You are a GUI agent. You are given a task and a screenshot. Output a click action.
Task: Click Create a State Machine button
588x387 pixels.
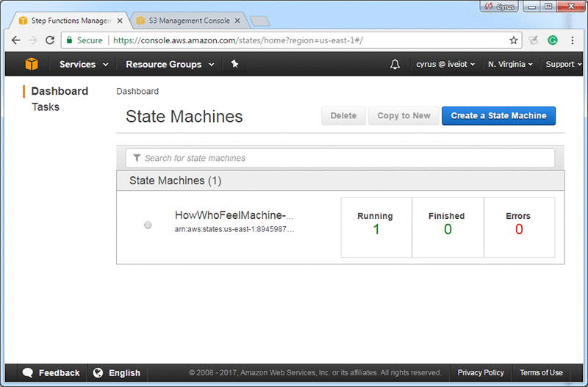click(x=498, y=116)
